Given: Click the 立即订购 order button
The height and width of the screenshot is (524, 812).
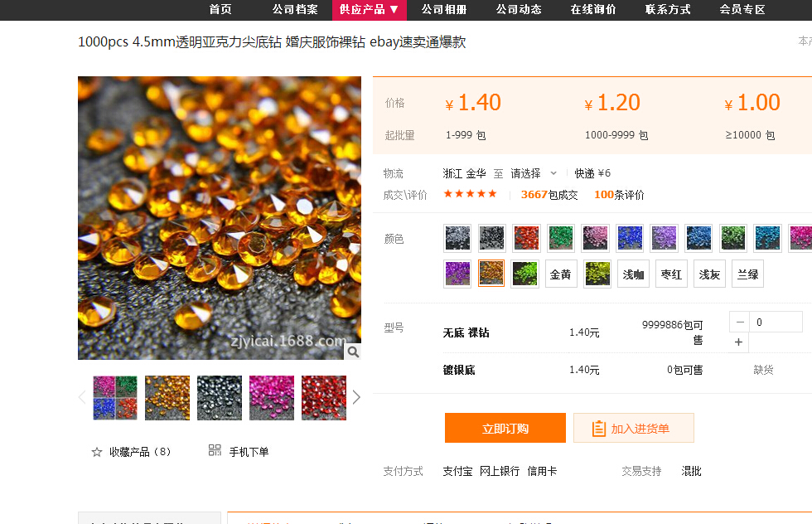Looking at the screenshot, I should [x=505, y=428].
